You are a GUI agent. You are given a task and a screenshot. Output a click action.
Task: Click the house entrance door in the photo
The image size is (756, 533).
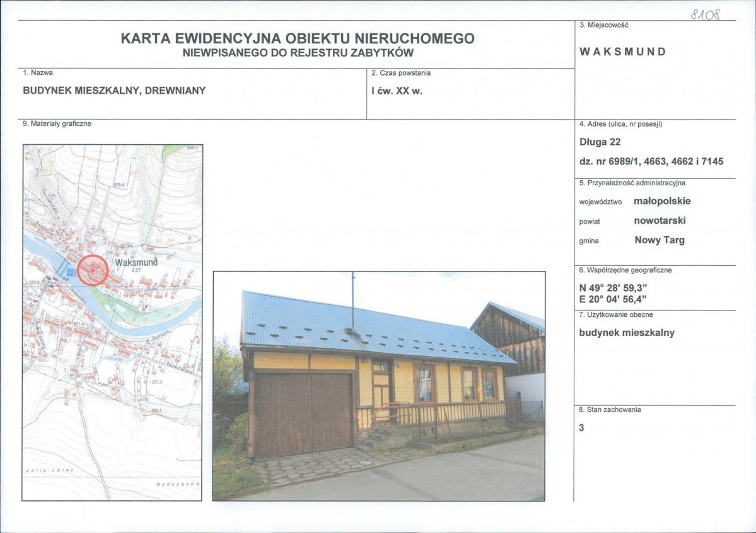381,391
